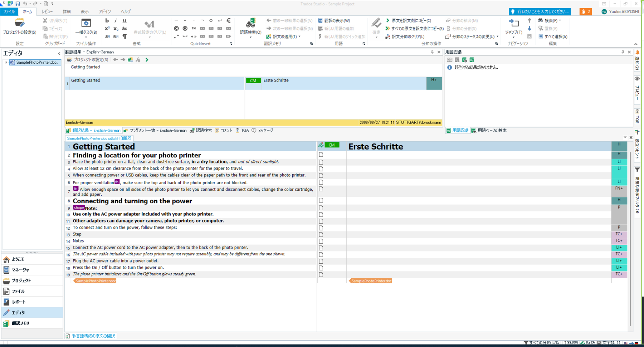
Task: Switch to the 詳細 ribbon tab
Action: point(67,12)
